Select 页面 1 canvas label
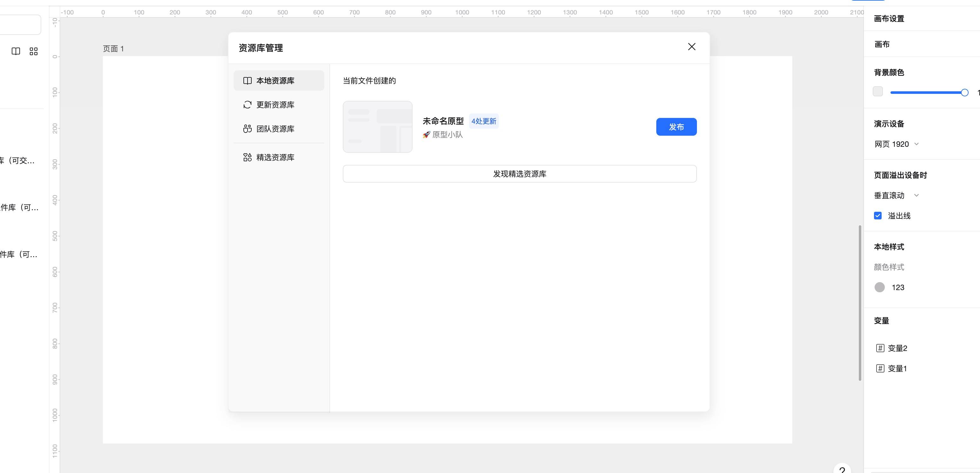The height and width of the screenshot is (473, 980). coord(113,49)
